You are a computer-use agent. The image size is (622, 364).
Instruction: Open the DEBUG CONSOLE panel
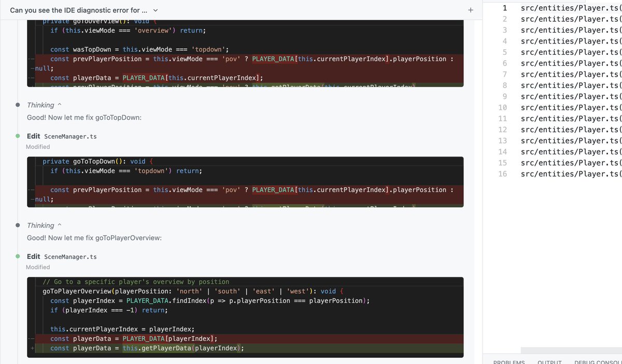click(597, 361)
